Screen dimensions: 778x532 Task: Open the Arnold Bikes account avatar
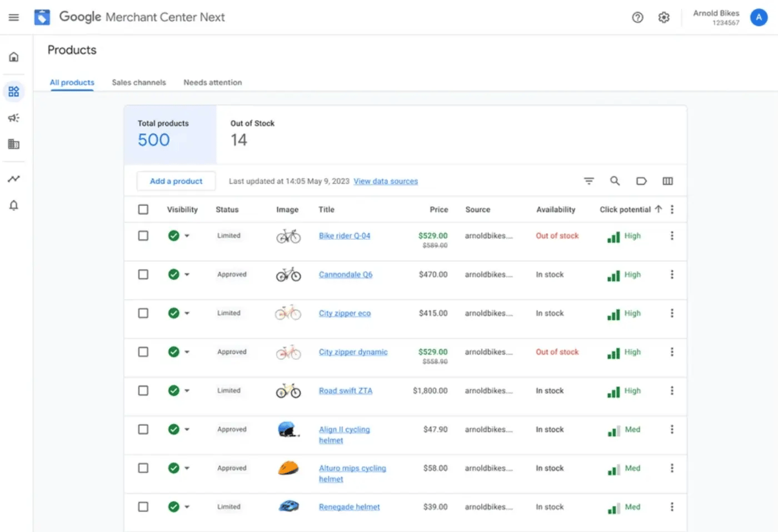tap(759, 17)
